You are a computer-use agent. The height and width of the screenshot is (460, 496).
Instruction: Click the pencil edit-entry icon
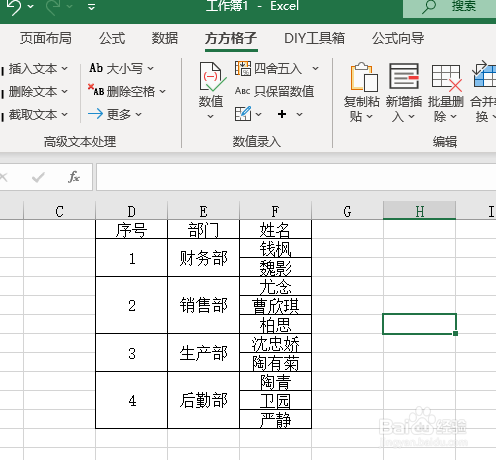(243, 114)
